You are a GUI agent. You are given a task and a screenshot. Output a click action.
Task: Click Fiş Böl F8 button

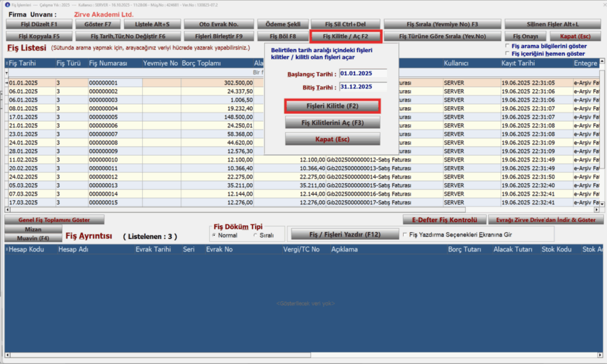point(283,36)
